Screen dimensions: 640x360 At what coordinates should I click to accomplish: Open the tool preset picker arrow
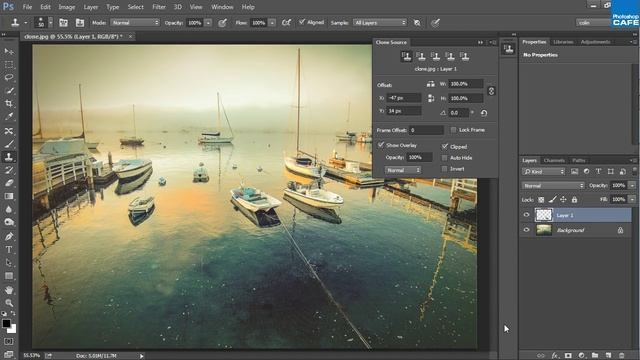pos(26,23)
